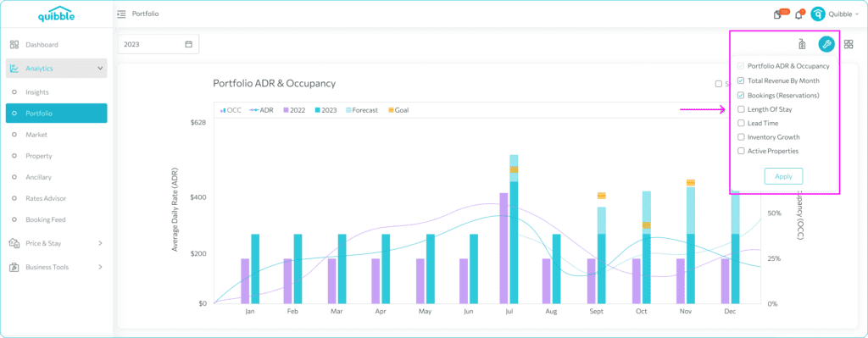Toggle ADR line in chart legend
Screen dimensions: 868x338
point(261,110)
